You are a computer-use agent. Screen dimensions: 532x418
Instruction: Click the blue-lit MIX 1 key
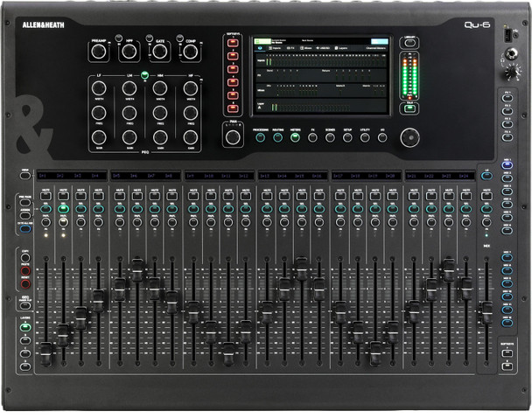point(507,165)
